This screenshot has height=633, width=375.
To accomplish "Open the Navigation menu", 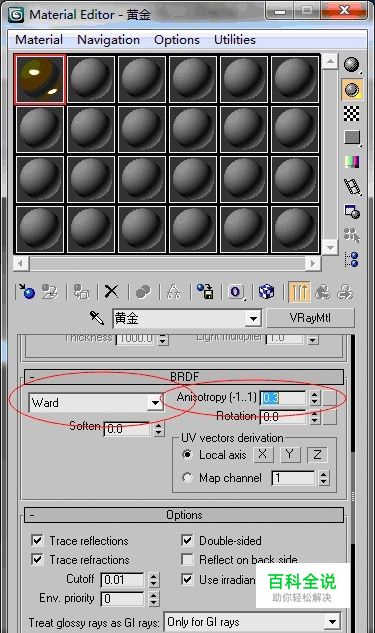I will (109, 40).
